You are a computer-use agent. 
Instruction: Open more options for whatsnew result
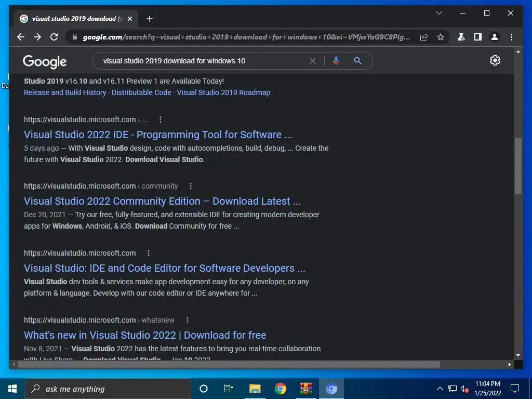[188, 320]
